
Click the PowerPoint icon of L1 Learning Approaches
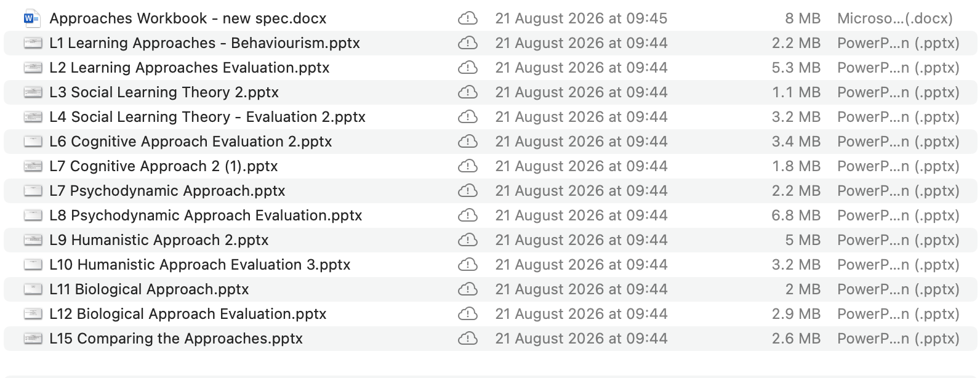point(33,43)
